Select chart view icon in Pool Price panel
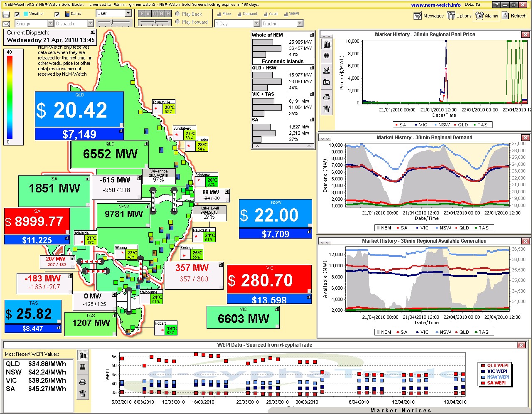The image size is (532, 414). point(327,44)
